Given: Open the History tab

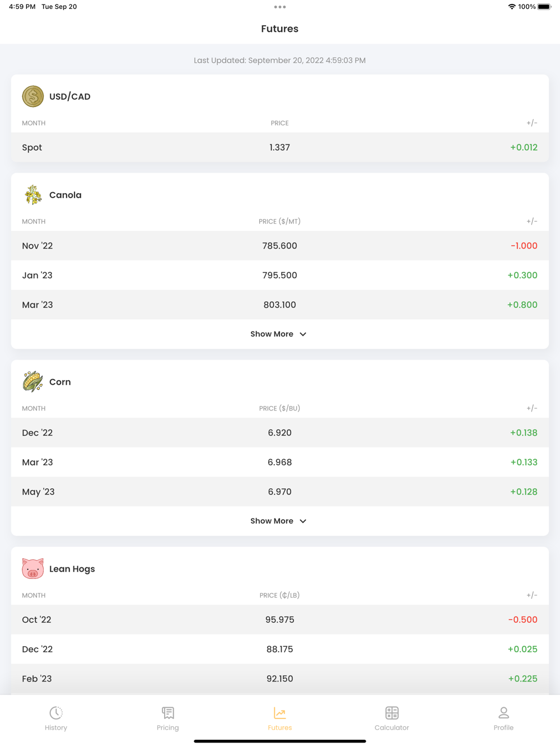Looking at the screenshot, I should [x=56, y=718].
